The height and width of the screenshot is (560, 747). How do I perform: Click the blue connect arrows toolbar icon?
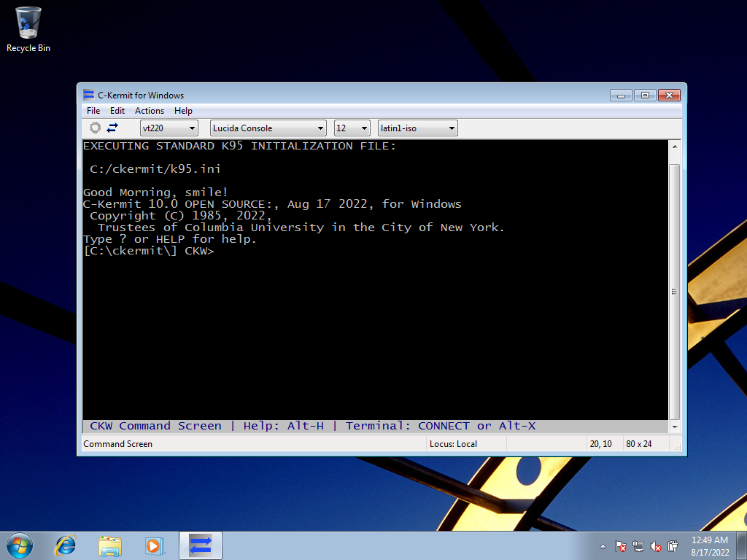pos(112,128)
